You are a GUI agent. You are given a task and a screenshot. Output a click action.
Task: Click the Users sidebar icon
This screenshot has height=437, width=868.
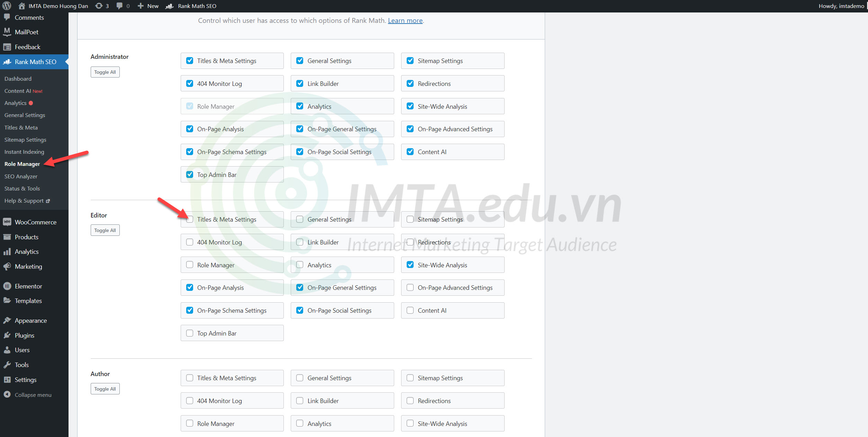[x=7, y=350]
